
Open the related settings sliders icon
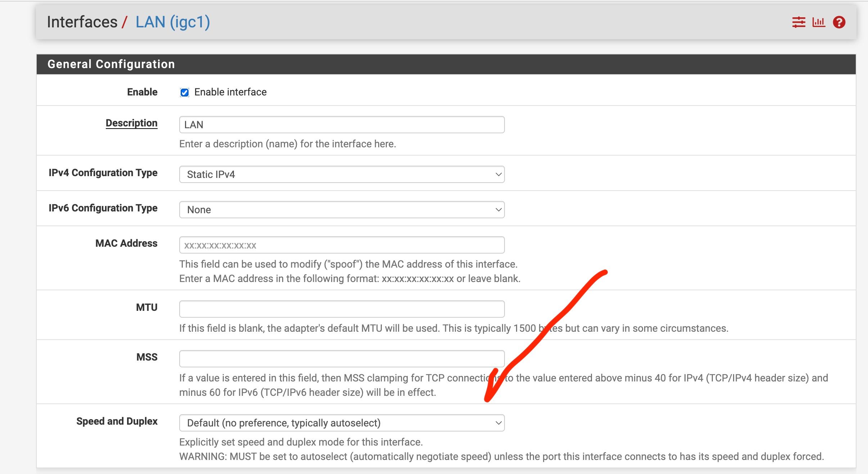coord(799,22)
